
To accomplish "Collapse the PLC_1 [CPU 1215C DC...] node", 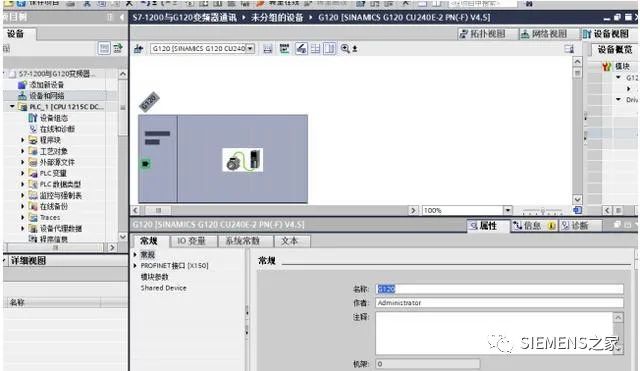I will click(x=12, y=107).
